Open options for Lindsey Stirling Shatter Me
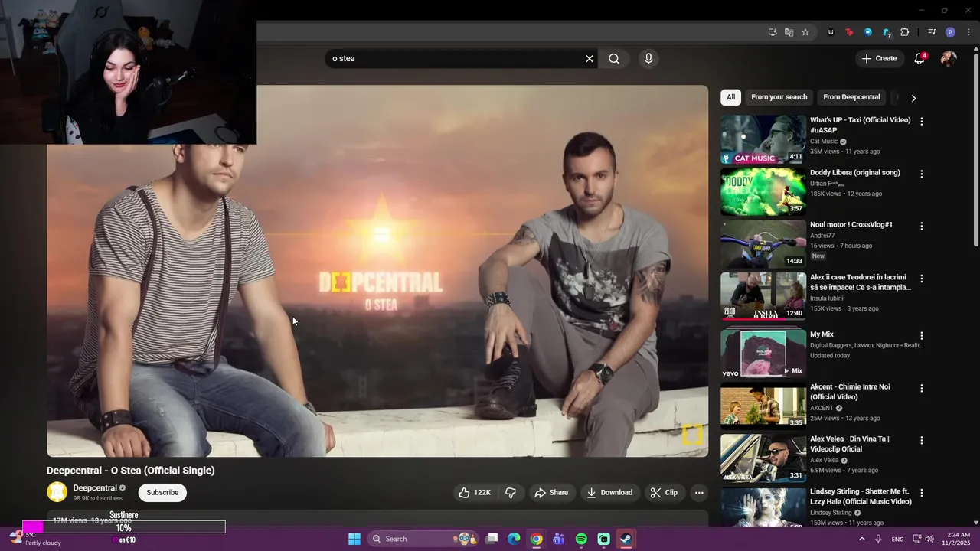The width and height of the screenshot is (980, 551). click(x=921, y=493)
